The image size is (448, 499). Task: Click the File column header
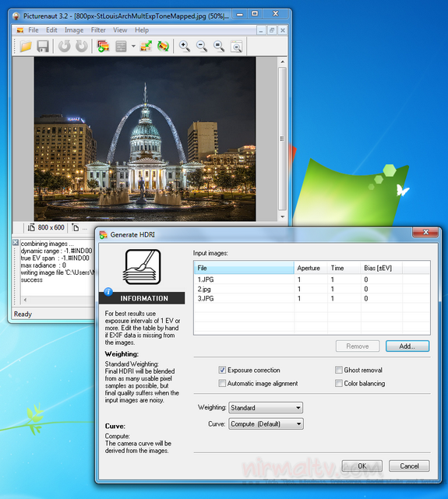click(244, 268)
